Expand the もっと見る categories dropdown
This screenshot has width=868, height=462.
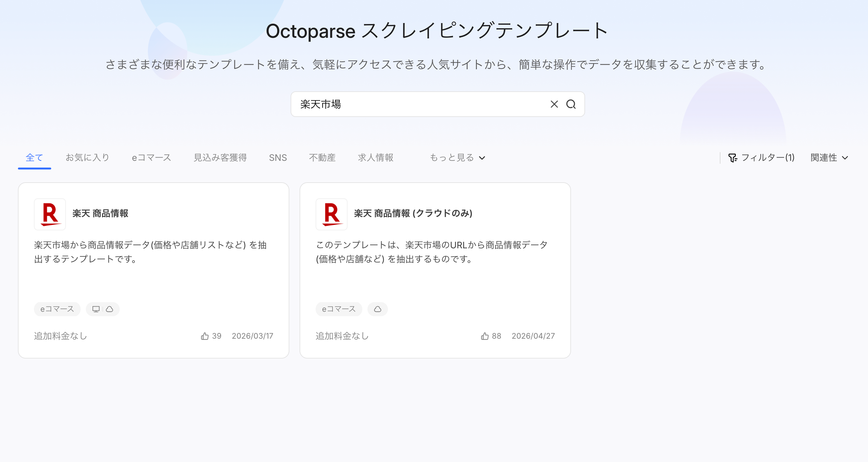click(457, 158)
